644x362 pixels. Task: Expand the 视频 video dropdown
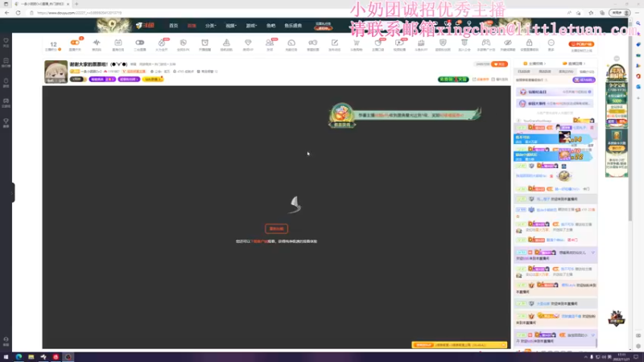point(231,26)
